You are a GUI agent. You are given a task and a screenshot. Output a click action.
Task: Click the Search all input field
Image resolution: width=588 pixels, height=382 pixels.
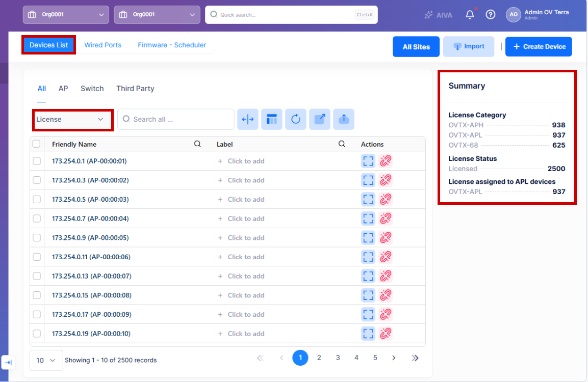[176, 119]
